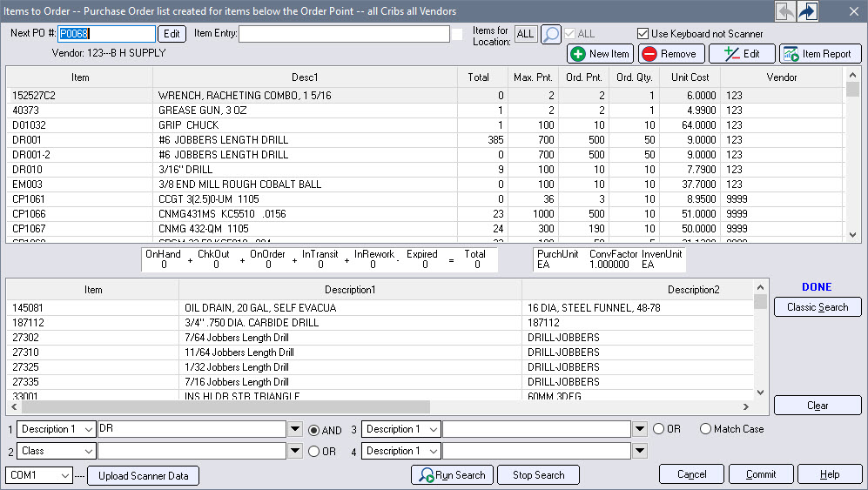Click the magnifier icon beside Items for Location
The height and width of the screenshot is (490, 868).
[550, 34]
